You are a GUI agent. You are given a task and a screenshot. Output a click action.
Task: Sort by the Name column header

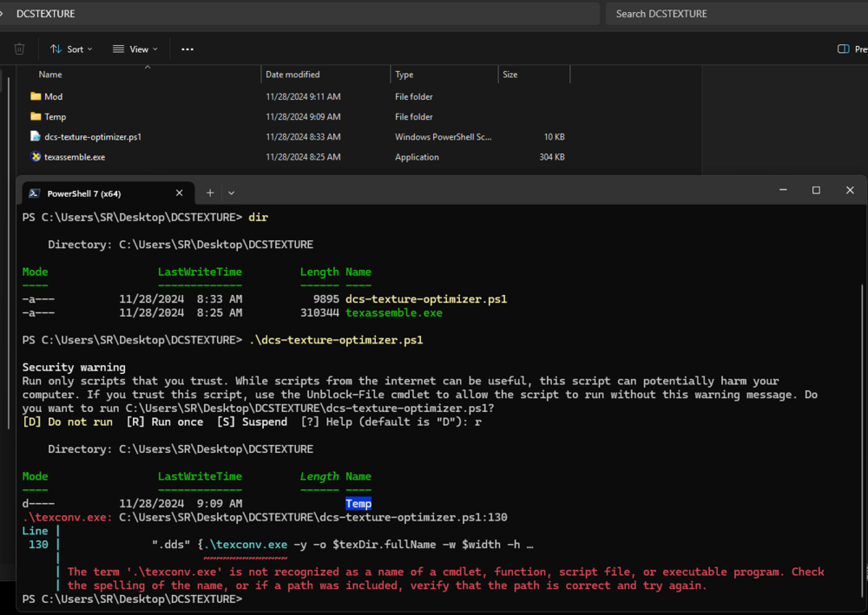tap(50, 75)
